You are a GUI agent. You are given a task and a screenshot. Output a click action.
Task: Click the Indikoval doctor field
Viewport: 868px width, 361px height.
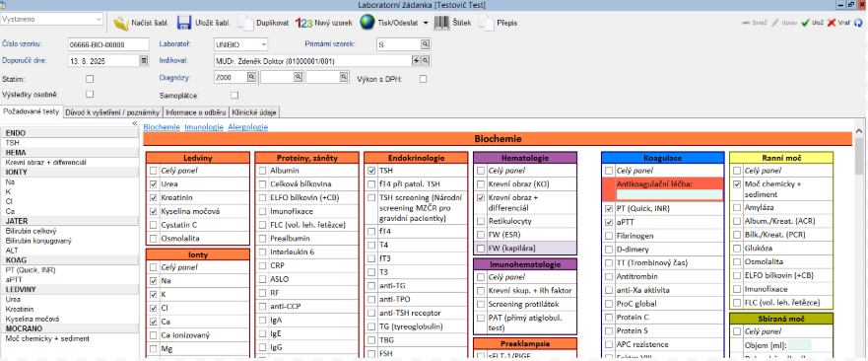click(x=311, y=60)
